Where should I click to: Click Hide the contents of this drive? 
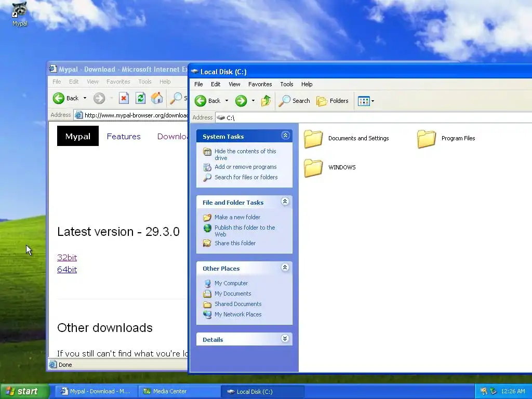(245, 154)
